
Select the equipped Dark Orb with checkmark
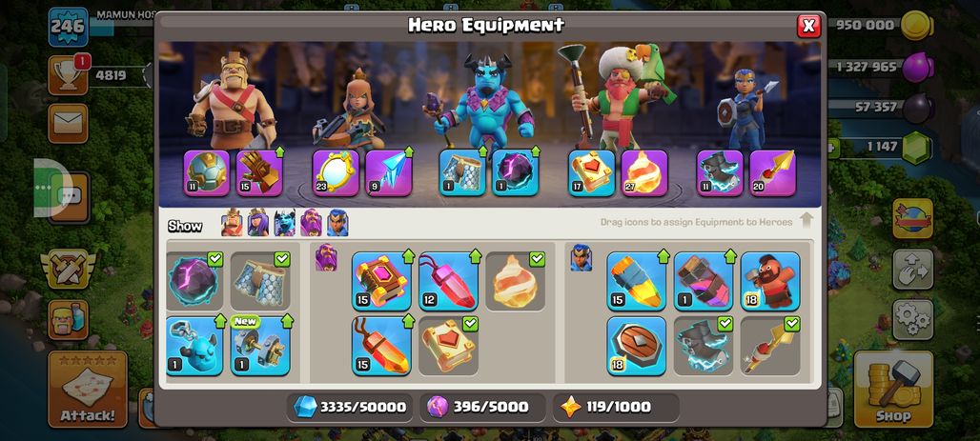point(194,281)
